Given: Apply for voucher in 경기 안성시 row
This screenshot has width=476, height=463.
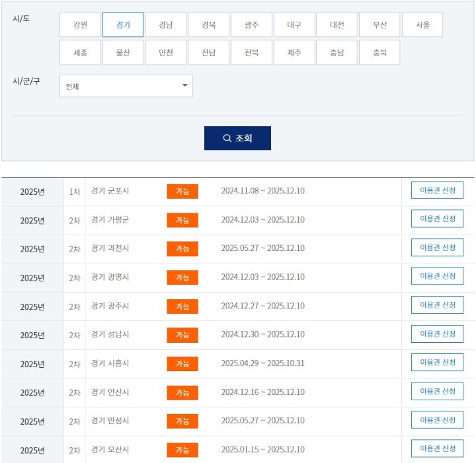Looking at the screenshot, I should (437, 419).
